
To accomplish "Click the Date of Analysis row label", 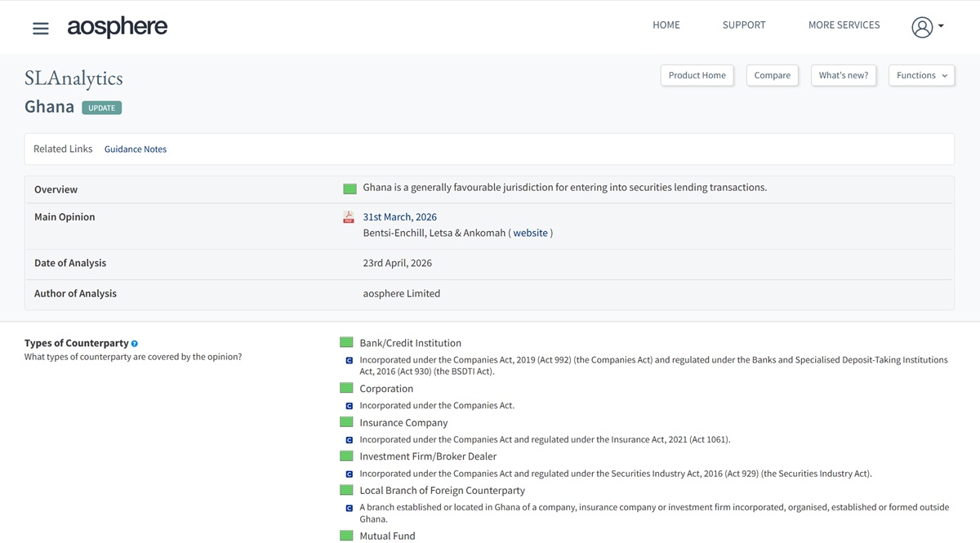I will tap(70, 263).
